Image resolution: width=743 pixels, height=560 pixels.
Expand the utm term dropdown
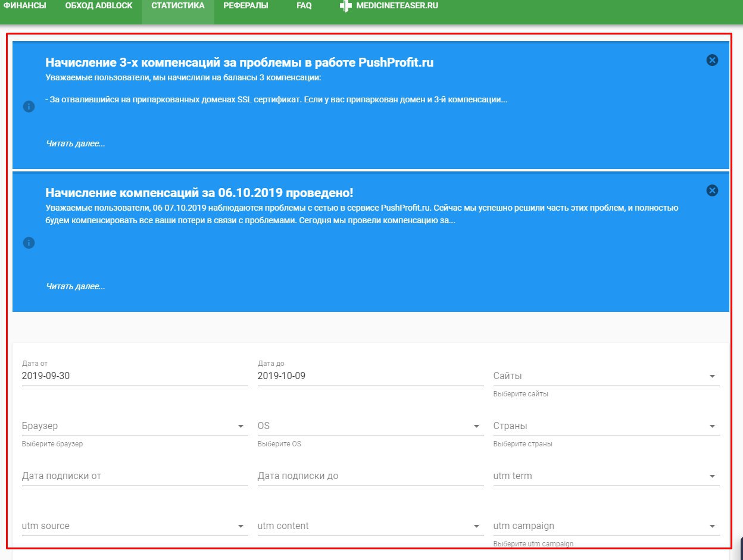point(607,476)
